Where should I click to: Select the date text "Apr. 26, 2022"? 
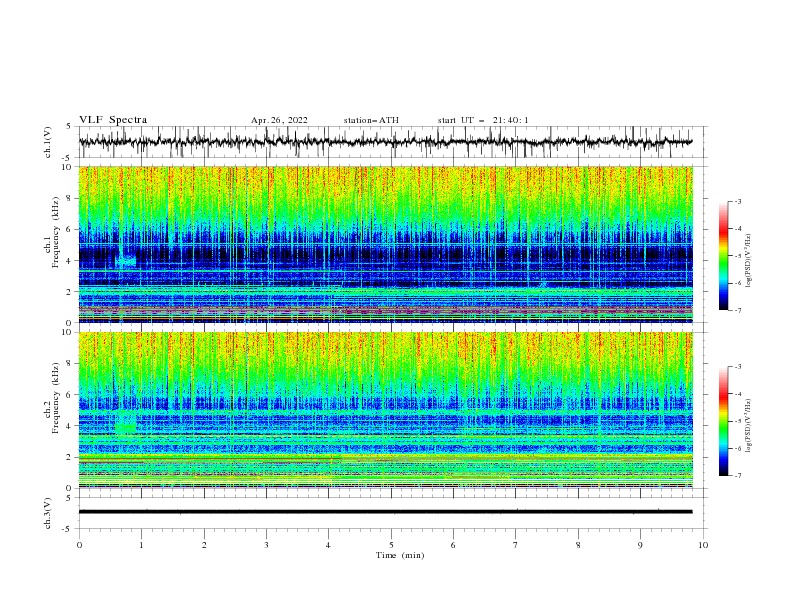click(x=279, y=120)
